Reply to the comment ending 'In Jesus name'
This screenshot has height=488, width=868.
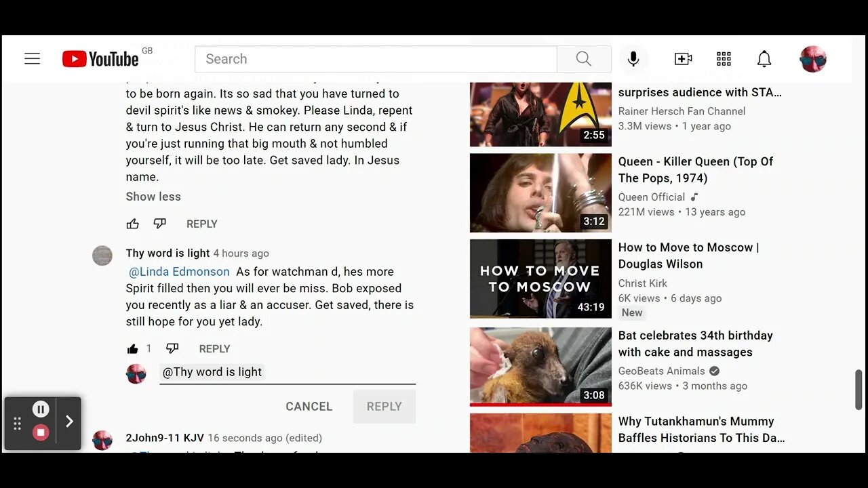point(202,224)
